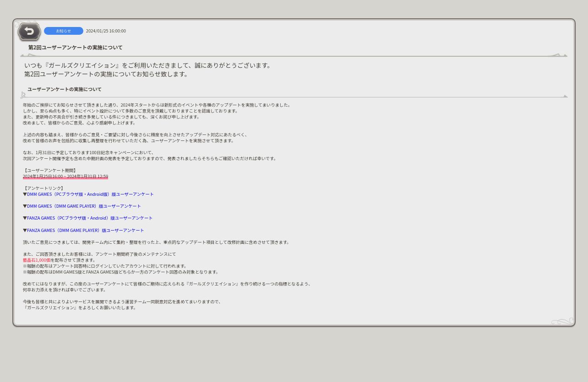This screenshot has height=382, width=588.
Task: Go back using the return arrow button
Action: coord(29,32)
